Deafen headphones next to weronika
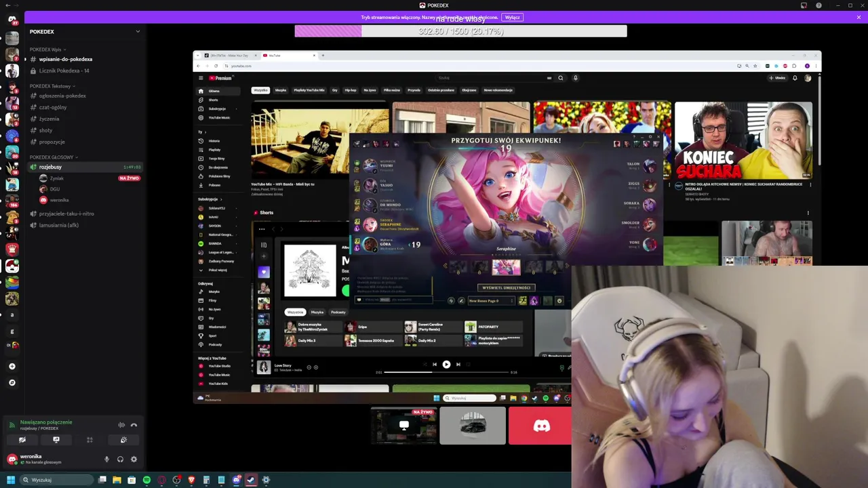This screenshot has height=488, width=868. point(120,460)
